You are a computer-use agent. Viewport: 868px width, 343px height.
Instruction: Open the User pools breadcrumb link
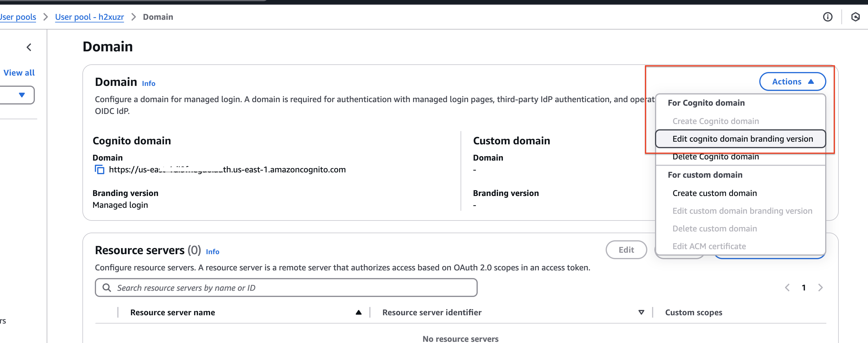pyautogui.click(x=17, y=17)
